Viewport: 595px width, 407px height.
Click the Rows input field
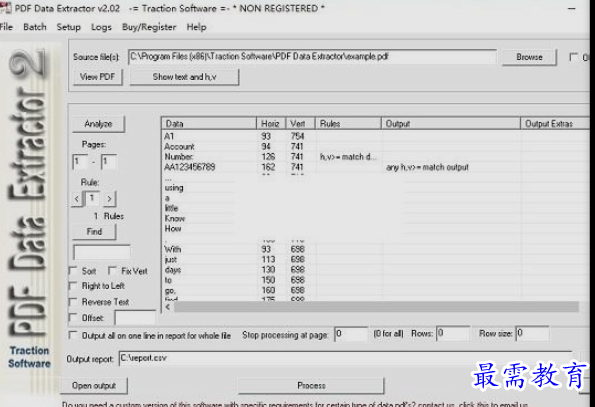click(453, 333)
